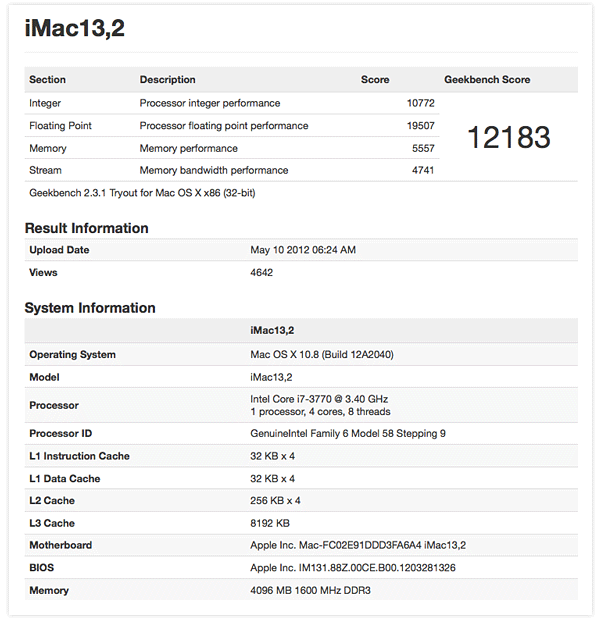Image resolution: width=596 pixels, height=622 pixels.
Task: Select 'Intel Core i7-3770 @ 3.40 GHz' text
Action: (319, 399)
